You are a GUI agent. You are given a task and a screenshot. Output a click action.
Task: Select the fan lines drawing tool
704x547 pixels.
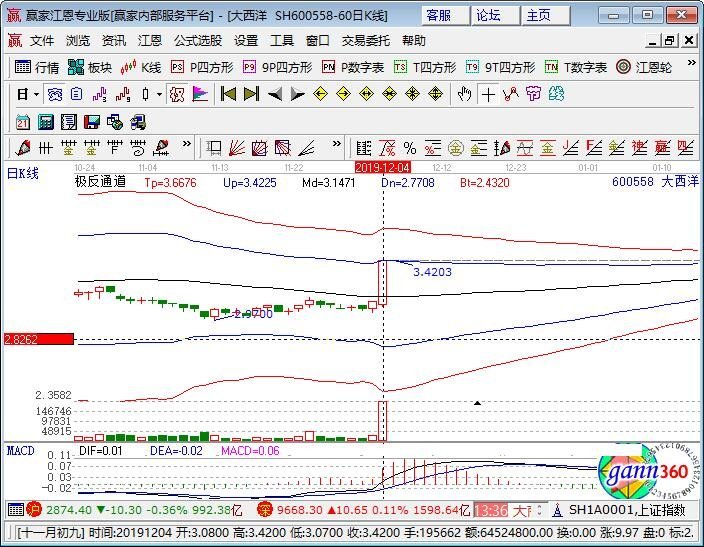[237, 148]
